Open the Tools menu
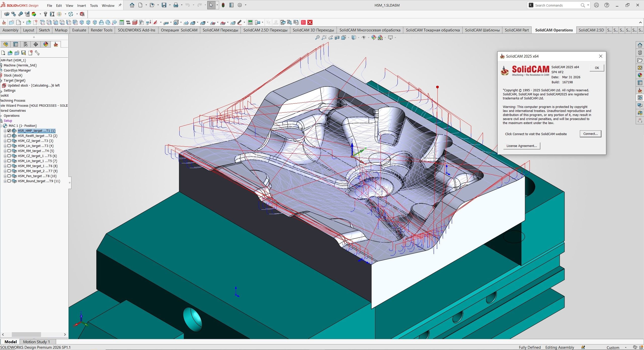The height and width of the screenshot is (350, 644). point(94,5)
